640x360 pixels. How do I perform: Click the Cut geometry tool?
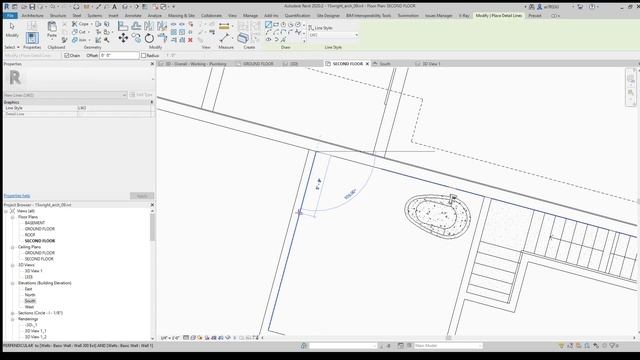(x=80, y=32)
